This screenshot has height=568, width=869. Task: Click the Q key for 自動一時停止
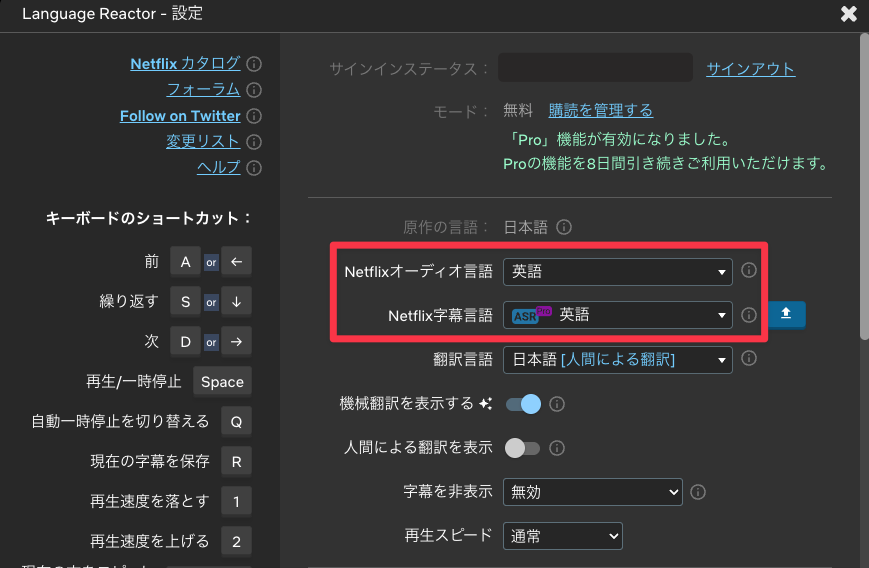[237, 422]
